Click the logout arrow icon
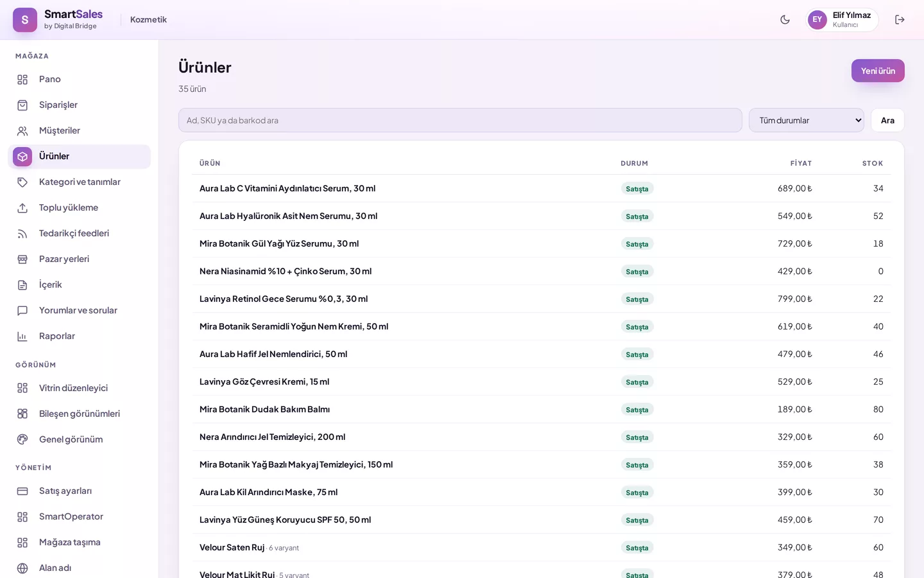Image resolution: width=924 pixels, height=578 pixels. tap(900, 19)
